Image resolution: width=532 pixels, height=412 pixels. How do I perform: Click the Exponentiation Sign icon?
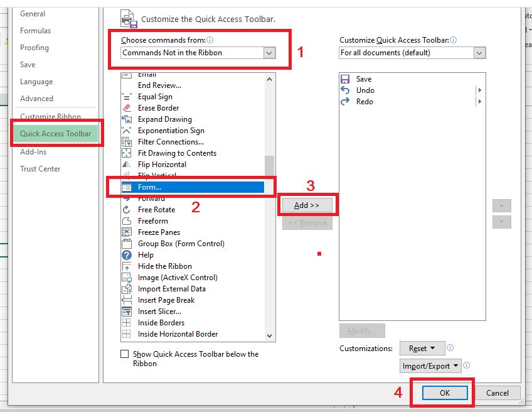tap(127, 131)
